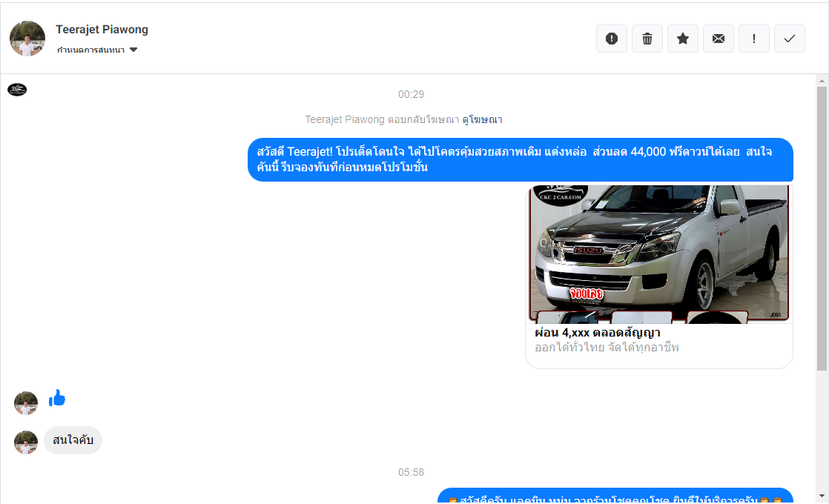This screenshot has height=504, width=829.
Task: Click the Teerajet Piawong name heading
Action: [x=102, y=30]
